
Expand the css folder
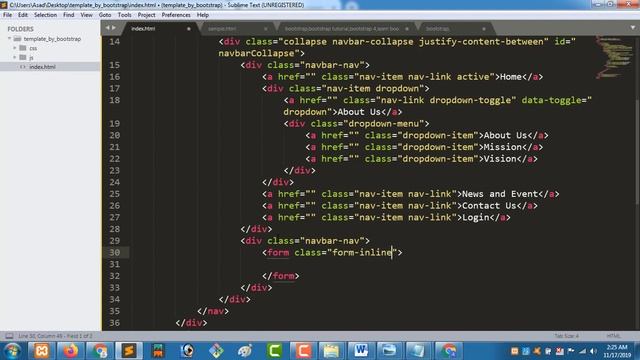tap(15, 48)
